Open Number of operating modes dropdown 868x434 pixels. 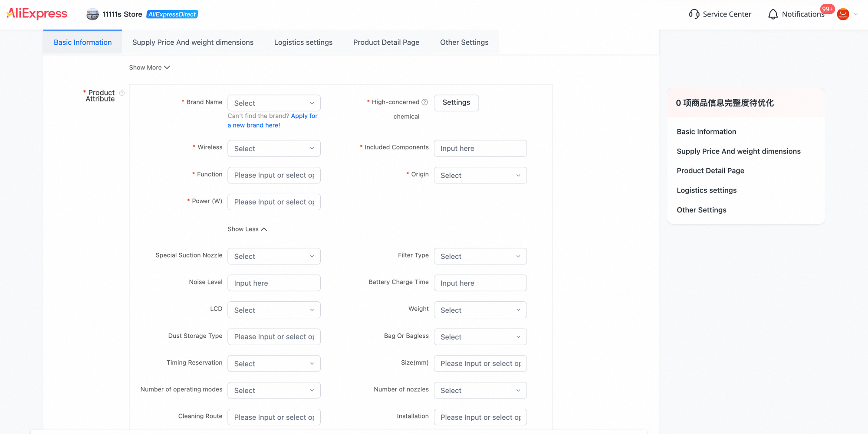(274, 390)
